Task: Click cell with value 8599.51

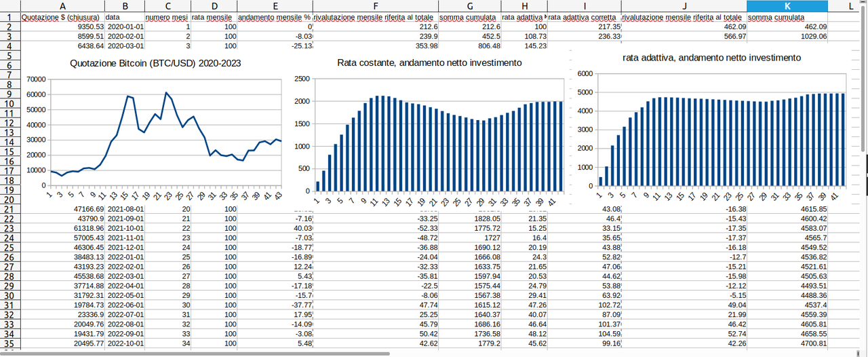Action: (x=63, y=37)
